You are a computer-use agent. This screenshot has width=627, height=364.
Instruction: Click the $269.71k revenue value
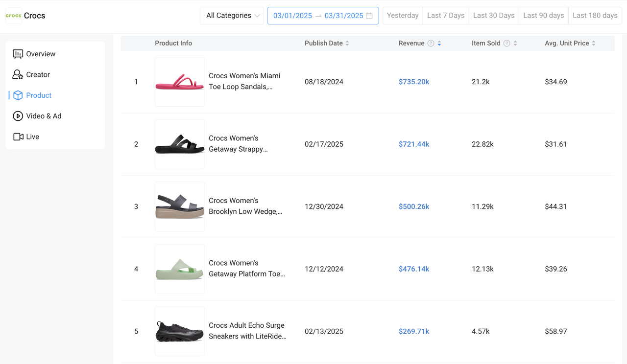[414, 331]
